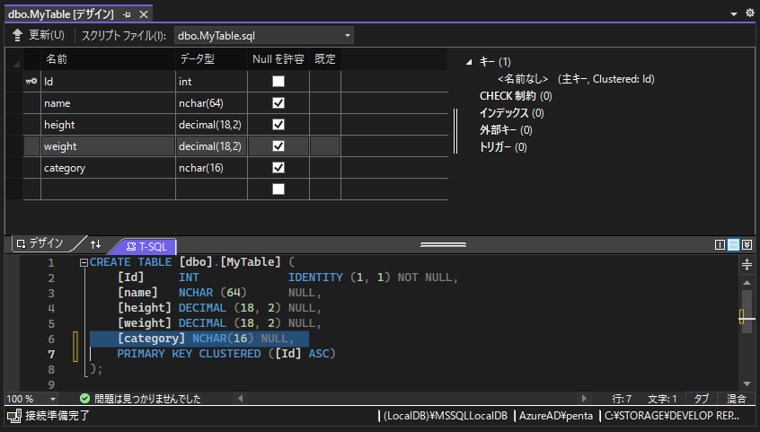Select the <名前なし> primary key entry
This screenshot has width=760, height=432.
(576, 79)
